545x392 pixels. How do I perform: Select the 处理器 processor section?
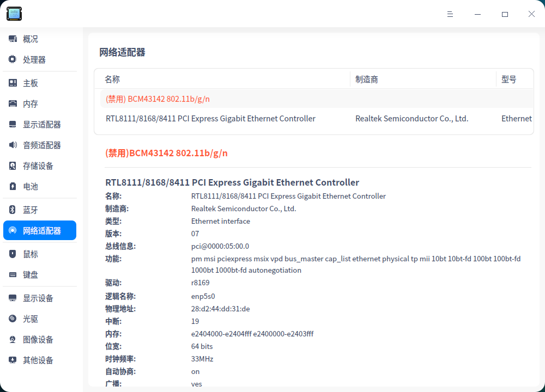click(x=31, y=59)
